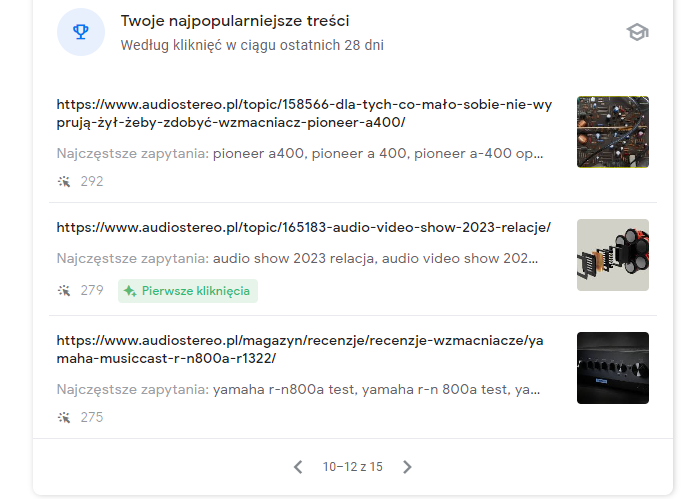
Task: Open the yamaha-musiccast-r-n800a review URL
Action: (300, 349)
